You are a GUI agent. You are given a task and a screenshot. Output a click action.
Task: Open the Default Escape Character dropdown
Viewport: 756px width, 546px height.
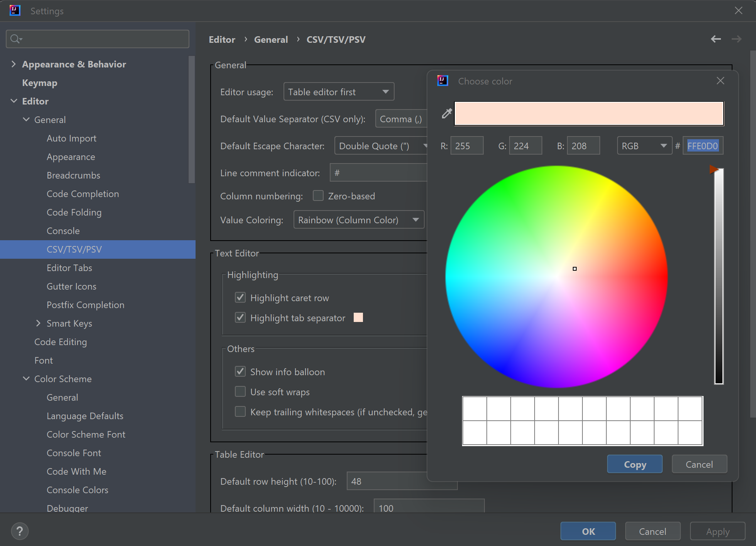(379, 145)
